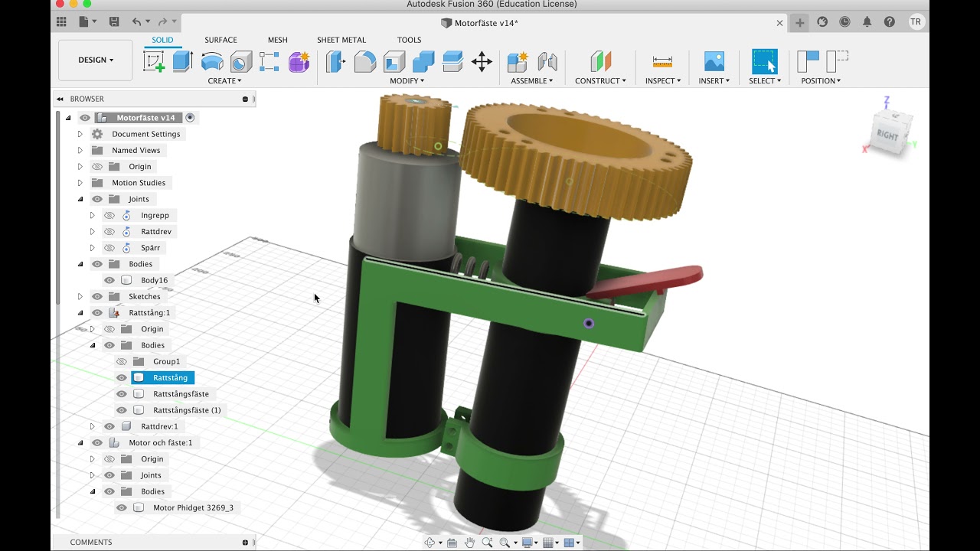This screenshot has width=980, height=551.
Task: Open the SURFACE tab
Action: tap(220, 40)
